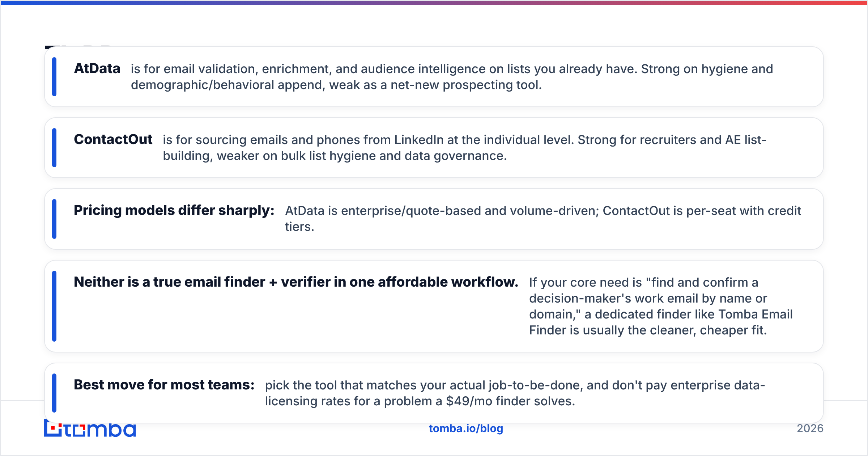
Task: Click blue accent bar on AtData card
Action: pos(54,77)
